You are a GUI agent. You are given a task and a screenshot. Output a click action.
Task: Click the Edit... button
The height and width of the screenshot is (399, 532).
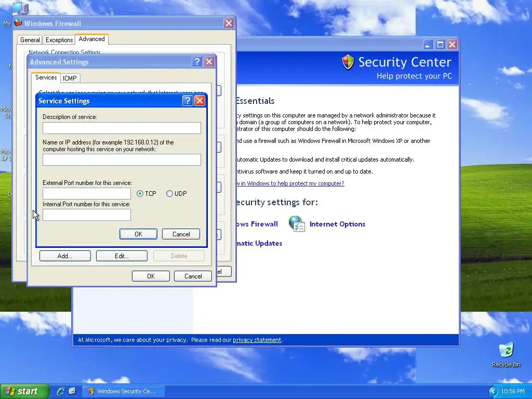pyautogui.click(x=122, y=256)
